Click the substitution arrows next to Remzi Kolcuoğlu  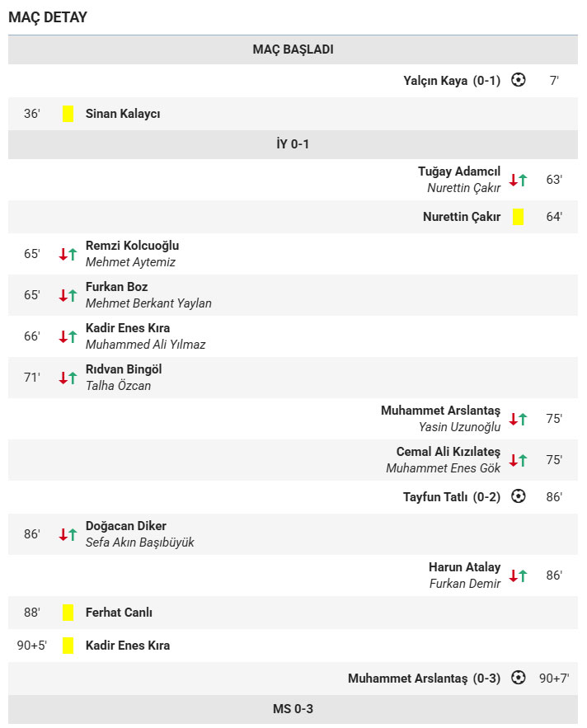point(68,254)
